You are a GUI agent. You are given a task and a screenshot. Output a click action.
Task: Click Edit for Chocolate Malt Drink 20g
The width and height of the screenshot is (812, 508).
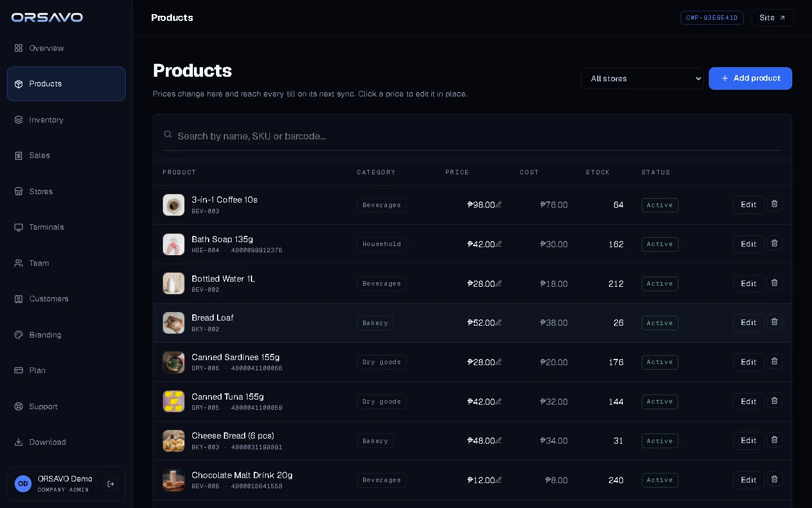(748, 480)
